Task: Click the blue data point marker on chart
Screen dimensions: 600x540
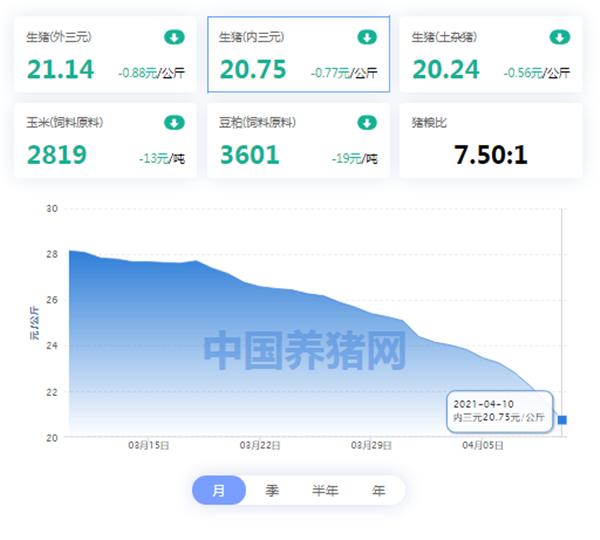Action: coord(562,420)
